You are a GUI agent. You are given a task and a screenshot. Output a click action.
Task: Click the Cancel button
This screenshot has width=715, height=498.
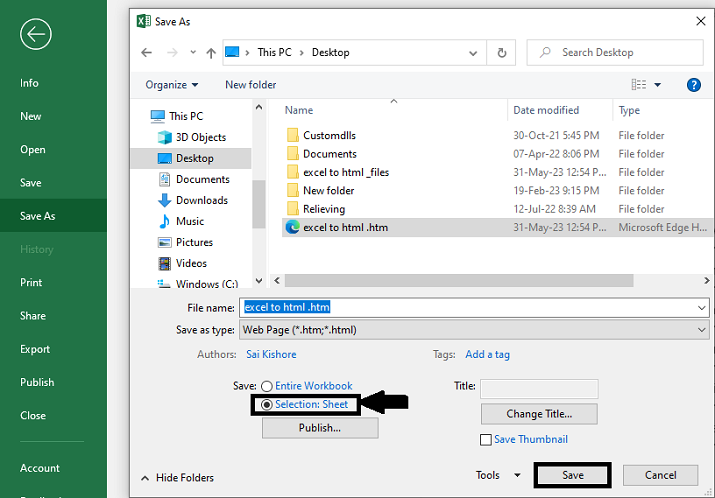660,475
